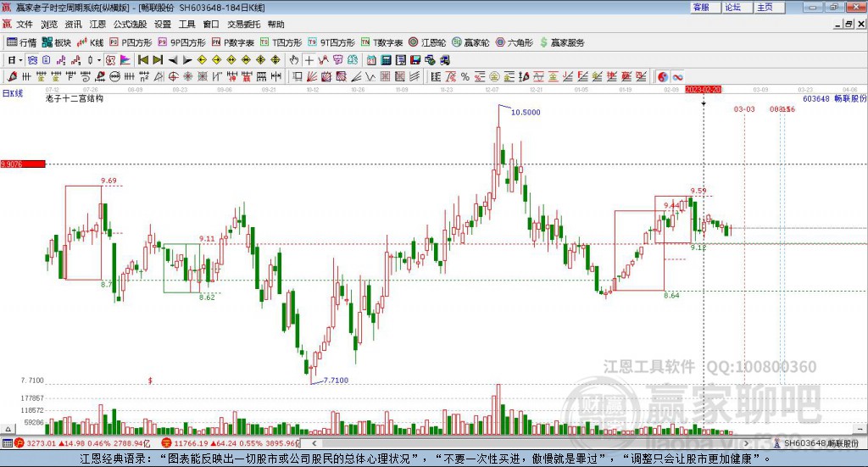Click the 沪 index 3273.01 status entry
Screen dimensions: 868x467
pos(82,443)
